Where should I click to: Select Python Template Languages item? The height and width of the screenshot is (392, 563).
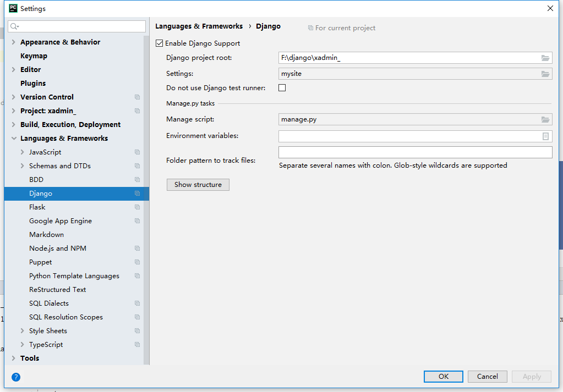click(x=74, y=276)
